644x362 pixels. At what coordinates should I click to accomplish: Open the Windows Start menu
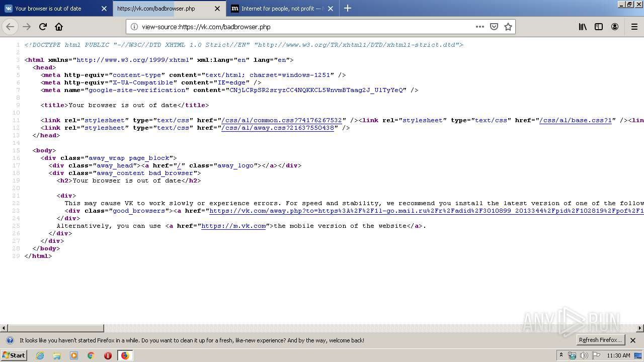pos(14,355)
